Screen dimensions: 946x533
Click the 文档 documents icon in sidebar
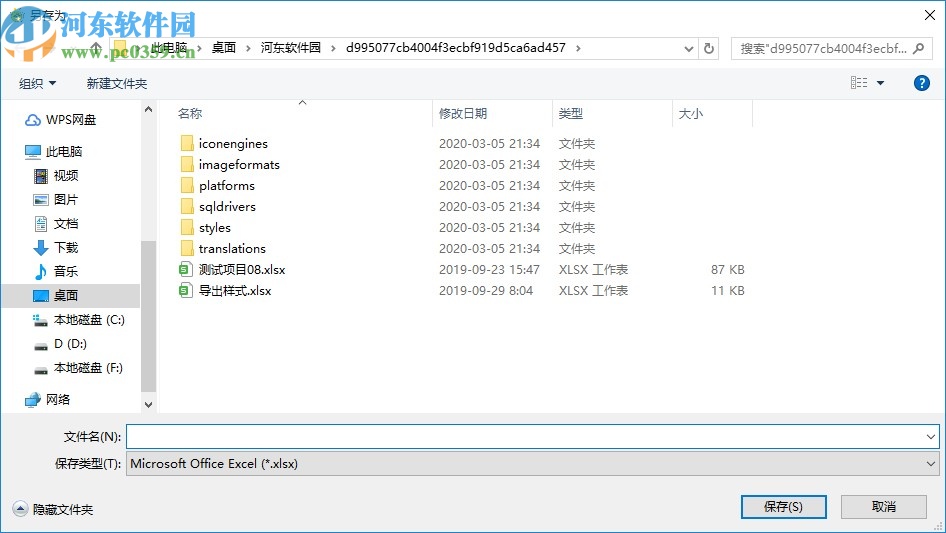click(x=40, y=224)
